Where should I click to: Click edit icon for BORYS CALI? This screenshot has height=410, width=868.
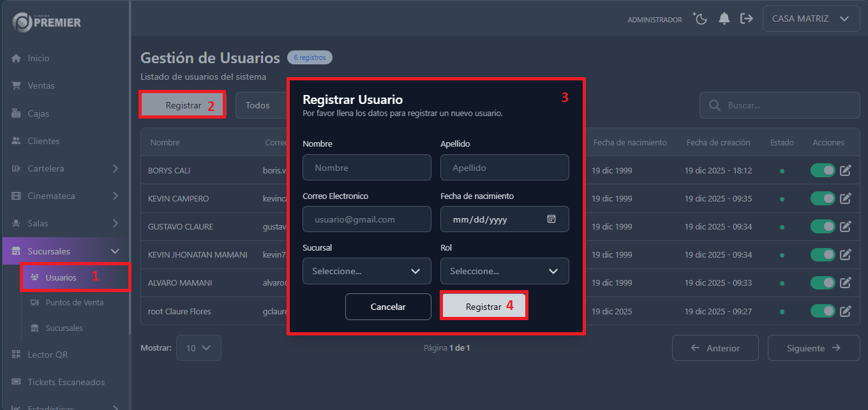click(845, 171)
